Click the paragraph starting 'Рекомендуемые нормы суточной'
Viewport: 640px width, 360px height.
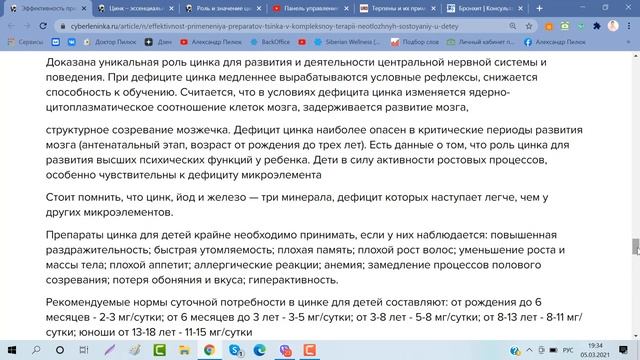click(x=314, y=317)
